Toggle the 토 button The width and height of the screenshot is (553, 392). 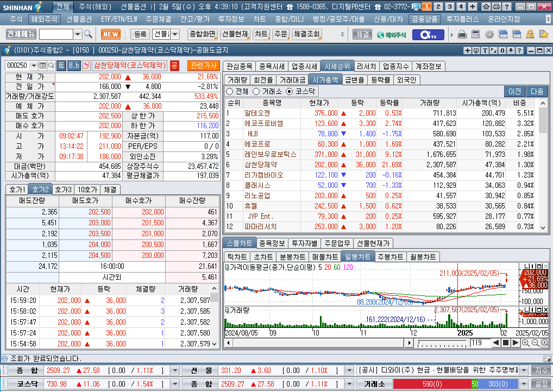point(61,65)
